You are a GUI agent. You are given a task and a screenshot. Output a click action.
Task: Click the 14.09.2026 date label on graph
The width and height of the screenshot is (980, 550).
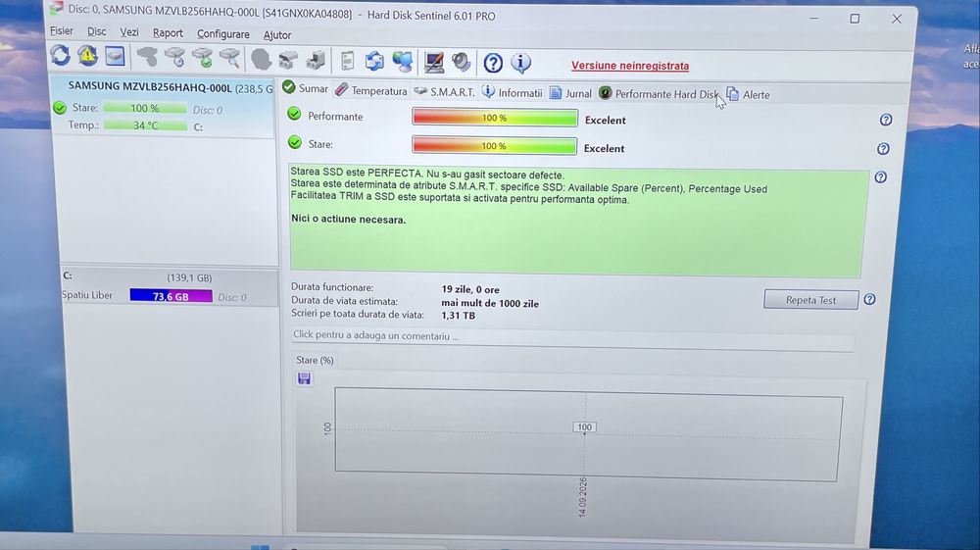pyautogui.click(x=582, y=497)
